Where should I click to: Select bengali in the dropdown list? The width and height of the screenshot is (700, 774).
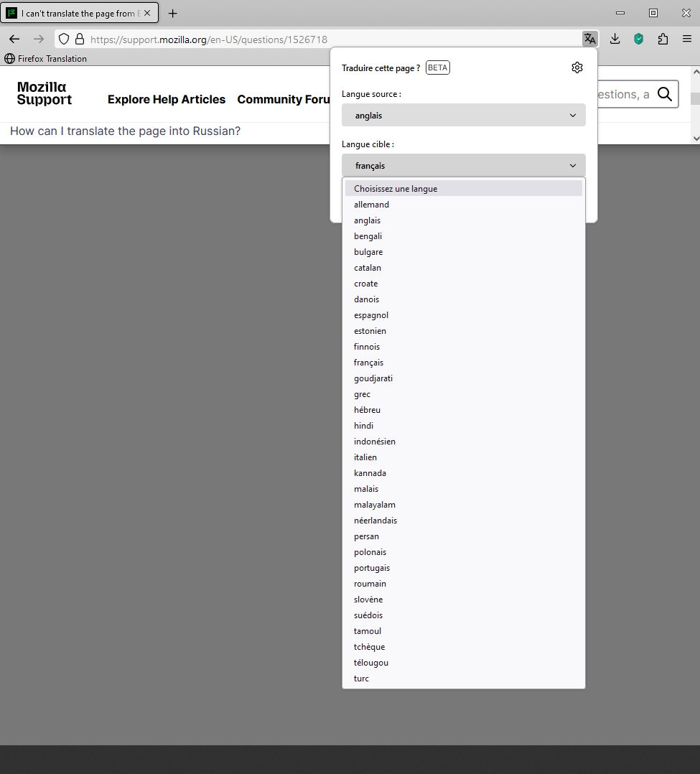pyautogui.click(x=464, y=236)
